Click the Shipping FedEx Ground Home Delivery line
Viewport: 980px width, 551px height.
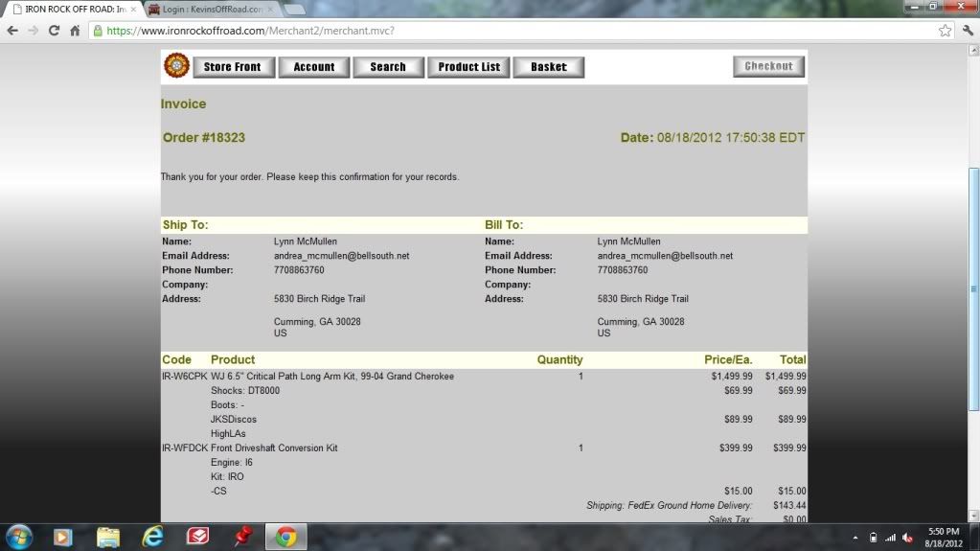tap(669, 505)
